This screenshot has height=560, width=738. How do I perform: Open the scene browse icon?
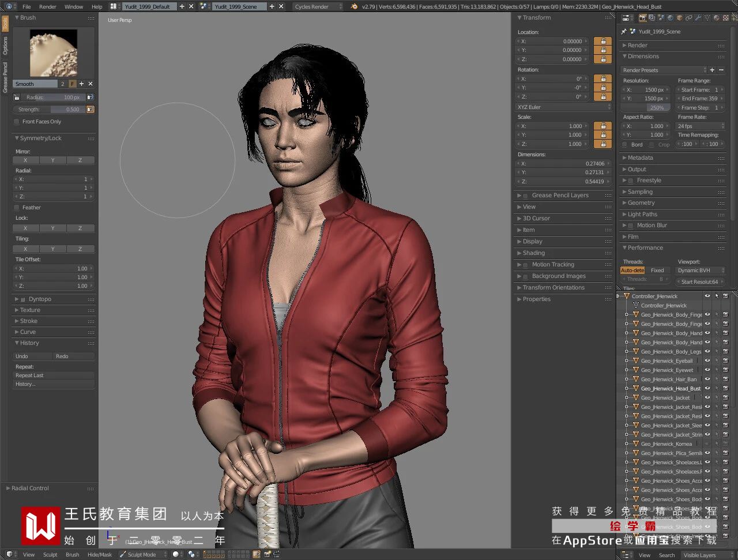205,6
